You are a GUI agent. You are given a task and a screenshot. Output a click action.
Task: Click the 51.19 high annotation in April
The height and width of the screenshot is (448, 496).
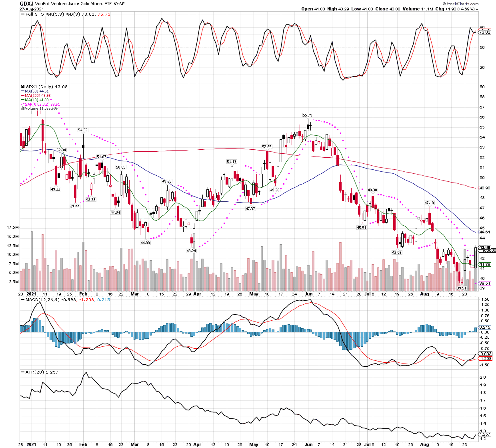tap(232, 162)
